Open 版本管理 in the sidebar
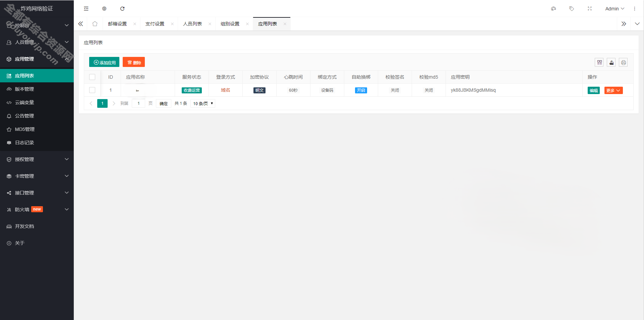Viewport: 644px width, 320px height. 37,89
